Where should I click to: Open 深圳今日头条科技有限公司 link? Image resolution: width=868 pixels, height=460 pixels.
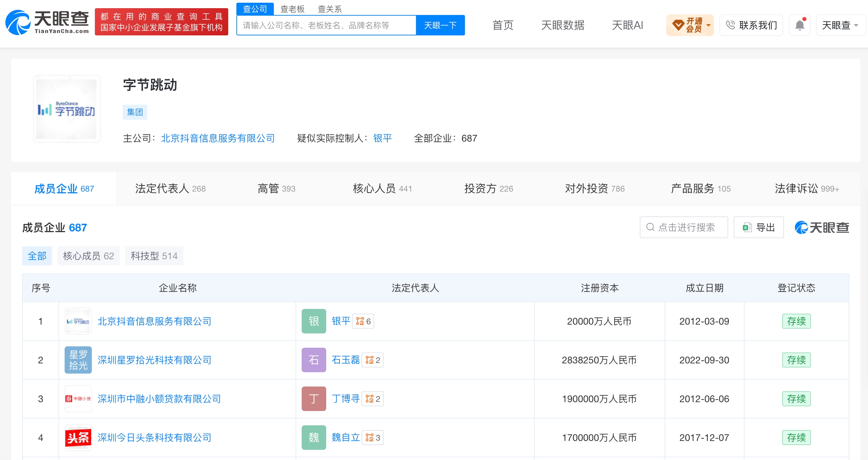(154, 438)
